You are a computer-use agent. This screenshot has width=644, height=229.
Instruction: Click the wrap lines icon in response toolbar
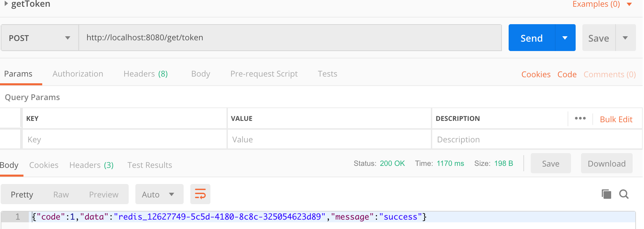tap(200, 194)
